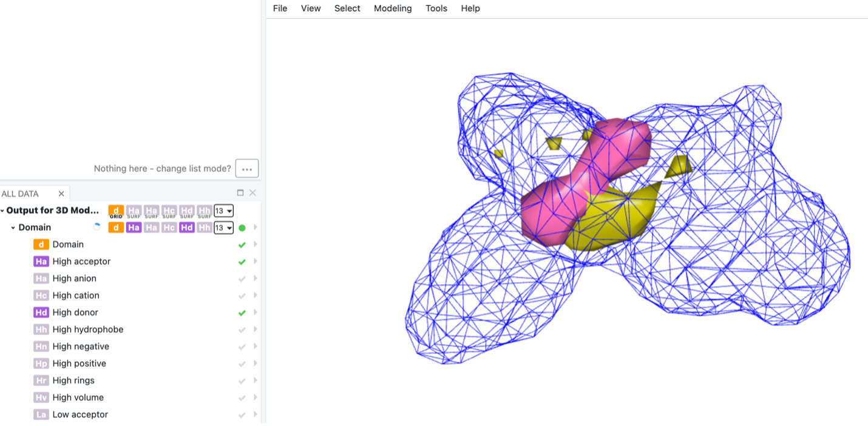Click the purple Ha icon on the Domain row
Viewport: 868px width, 426px height.
click(134, 227)
